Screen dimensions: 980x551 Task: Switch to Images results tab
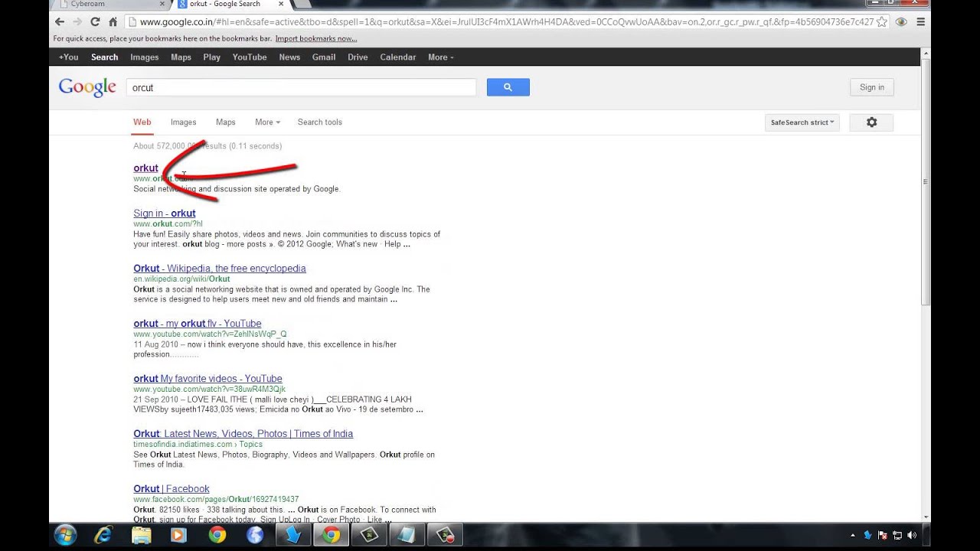point(183,122)
